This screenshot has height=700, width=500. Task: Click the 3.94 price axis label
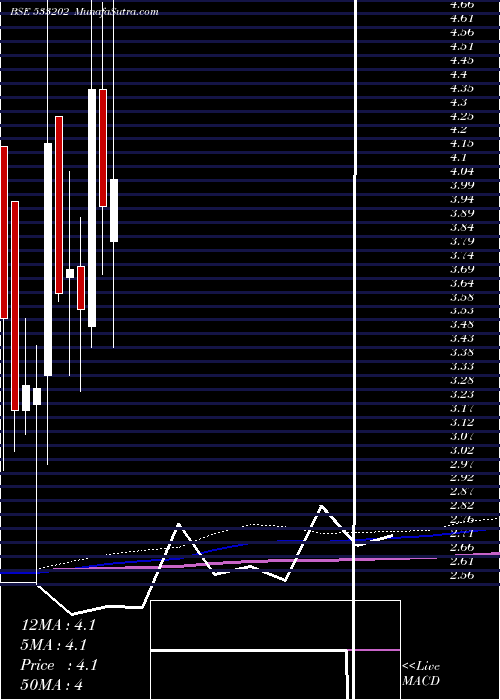(462, 199)
